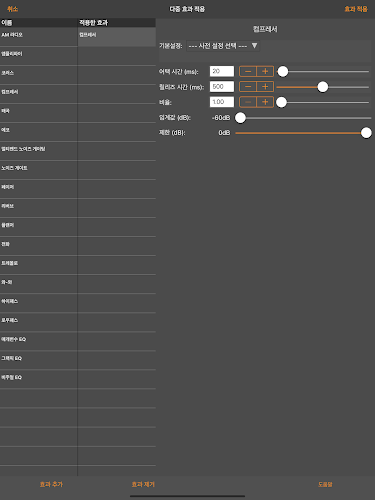Click the -60dB threshold value
This screenshot has height=500, width=375.
(x=221, y=118)
